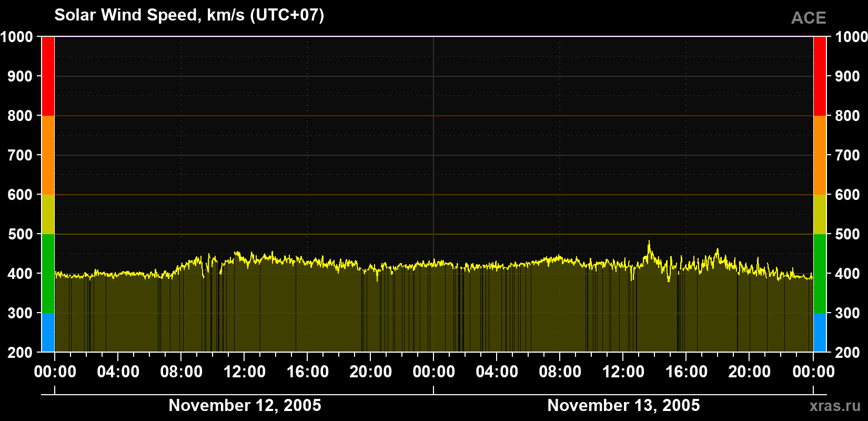Image resolution: width=868 pixels, height=421 pixels.
Task: Click the 04:00 time label for November 12
Action: [x=118, y=372]
